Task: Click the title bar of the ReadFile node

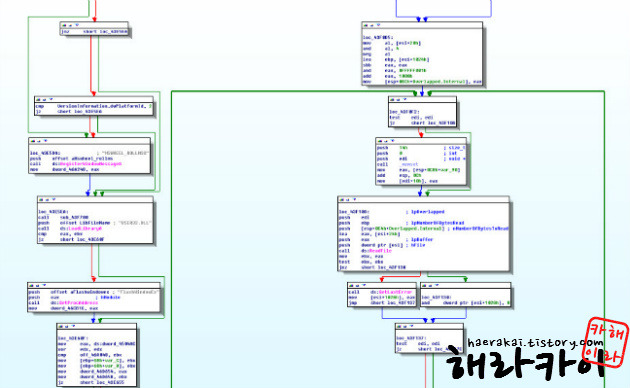Action: click(x=423, y=200)
